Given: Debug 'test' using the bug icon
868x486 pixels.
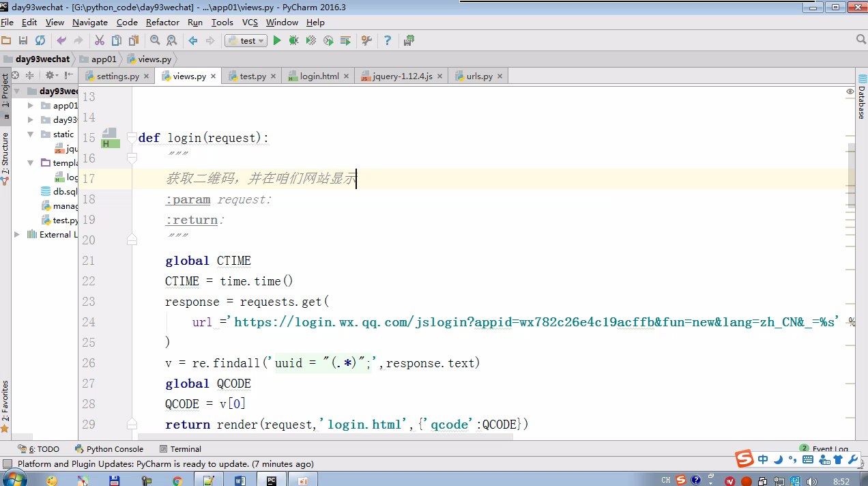Looking at the screenshot, I should (294, 41).
